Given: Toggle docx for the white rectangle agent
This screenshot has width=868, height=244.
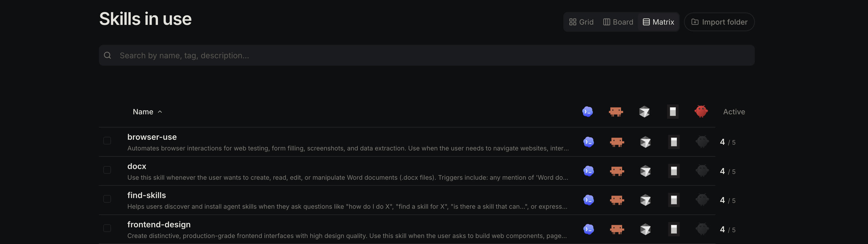Looking at the screenshot, I should [674, 171].
